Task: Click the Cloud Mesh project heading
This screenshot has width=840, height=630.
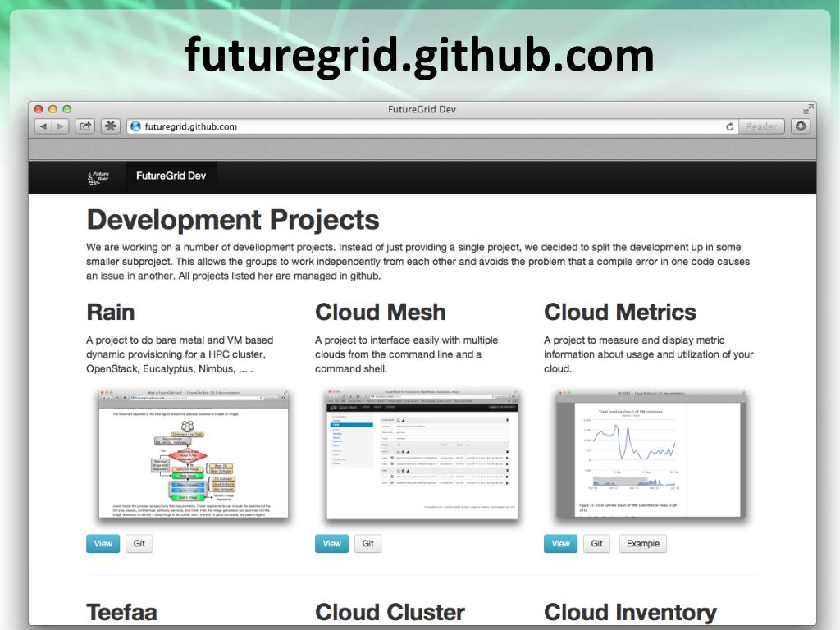Action: (x=381, y=313)
